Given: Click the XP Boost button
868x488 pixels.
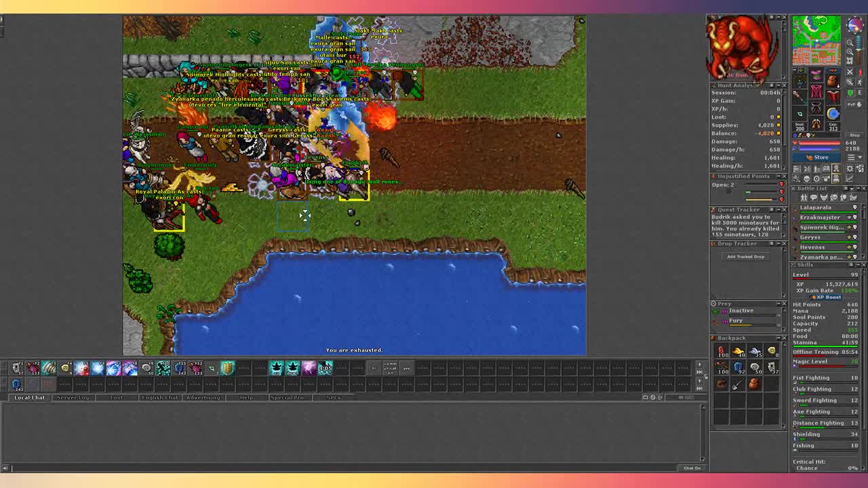Looking at the screenshot, I should [826, 297].
